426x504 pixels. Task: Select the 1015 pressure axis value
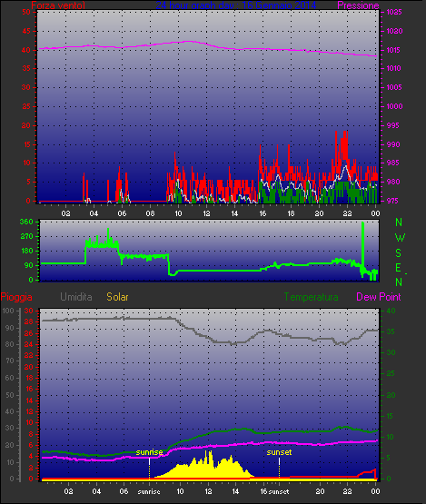pyautogui.click(x=394, y=50)
